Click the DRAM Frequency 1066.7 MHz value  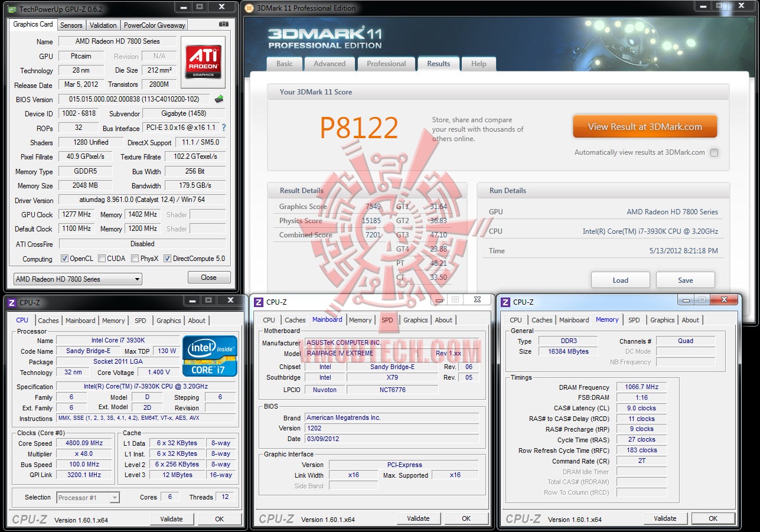coord(641,387)
